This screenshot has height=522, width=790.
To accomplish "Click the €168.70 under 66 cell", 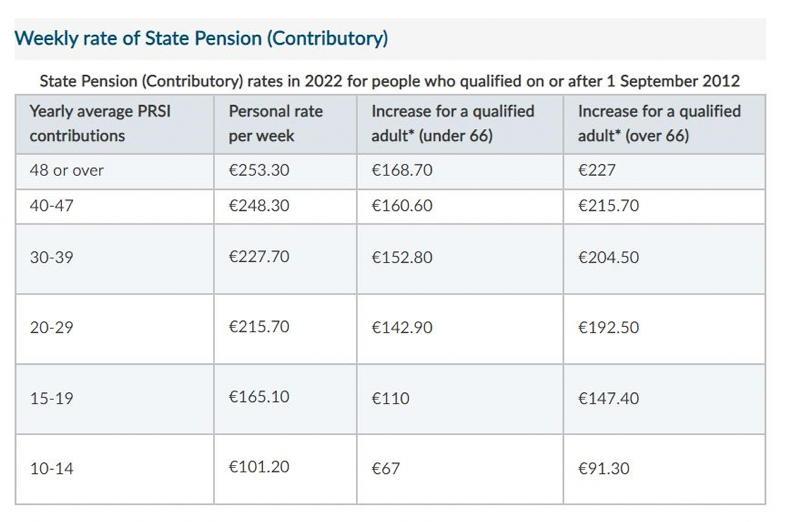I will 402,170.
